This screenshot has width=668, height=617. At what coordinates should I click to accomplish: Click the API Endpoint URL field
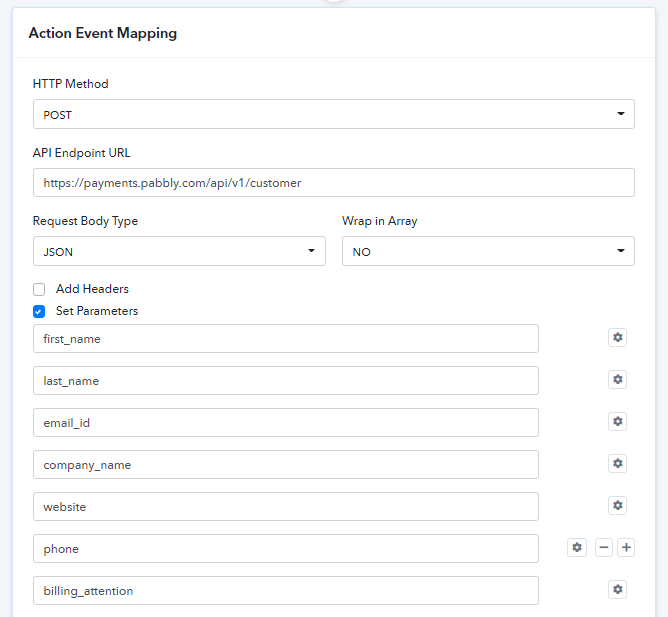tap(334, 183)
